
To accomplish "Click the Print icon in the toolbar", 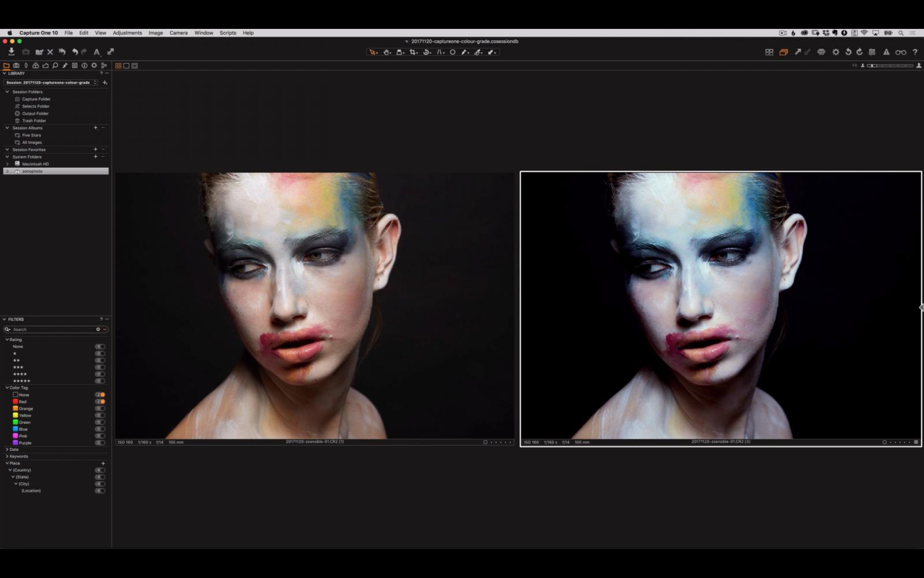I will [x=821, y=52].
